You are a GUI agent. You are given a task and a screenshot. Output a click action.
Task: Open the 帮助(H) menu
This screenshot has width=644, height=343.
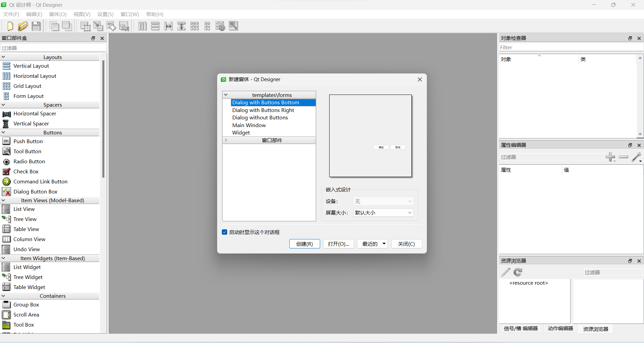point(155,14)
